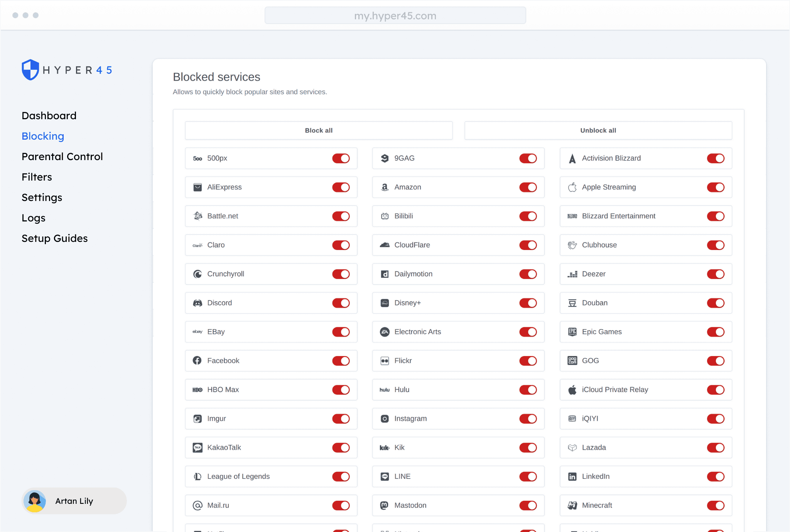The height and width of the screenshot is (532, 790).
Task: Click the Imgur service label
Action: pyautogui.click(x=216, y=419)
